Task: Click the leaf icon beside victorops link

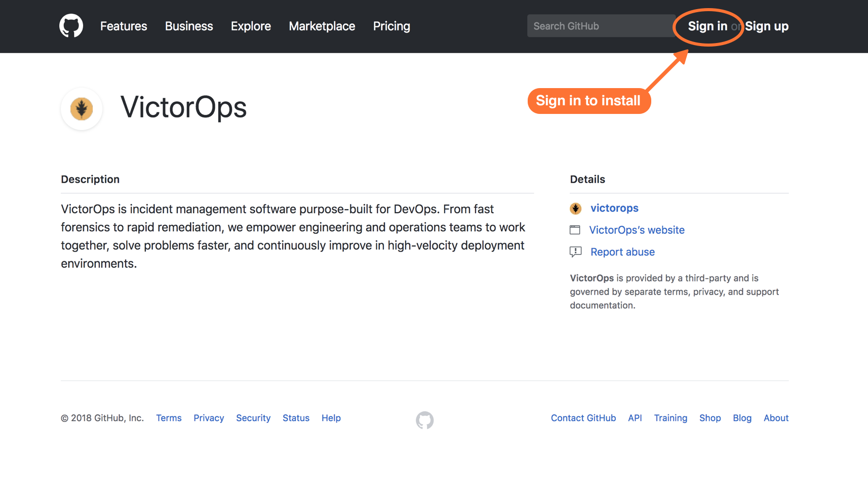Action: tap(575, 208)
